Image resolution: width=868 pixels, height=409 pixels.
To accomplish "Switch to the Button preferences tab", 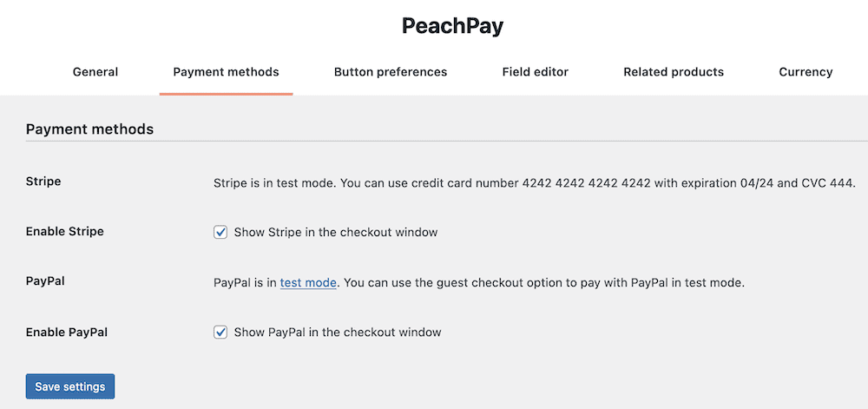I will (391, 72).
